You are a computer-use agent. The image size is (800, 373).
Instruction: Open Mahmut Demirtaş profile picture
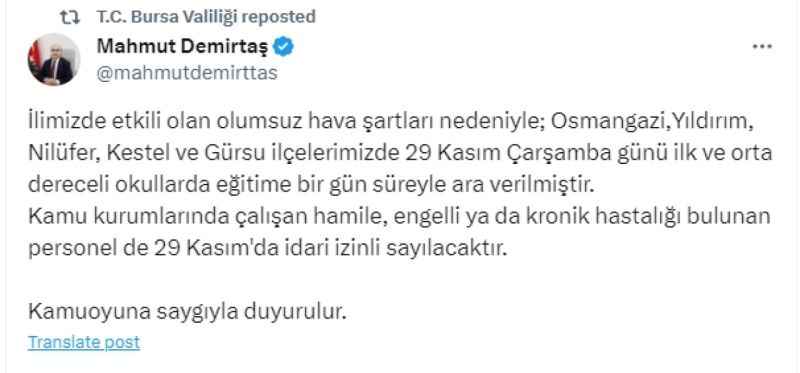pyautogui.click(x=54, y=60)
